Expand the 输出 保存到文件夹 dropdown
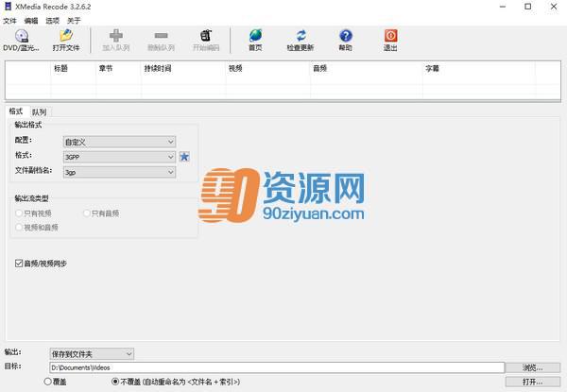Image resolution: width=567 pixels, height=392 pixels. pyautogui.click(x=92, y=353)
